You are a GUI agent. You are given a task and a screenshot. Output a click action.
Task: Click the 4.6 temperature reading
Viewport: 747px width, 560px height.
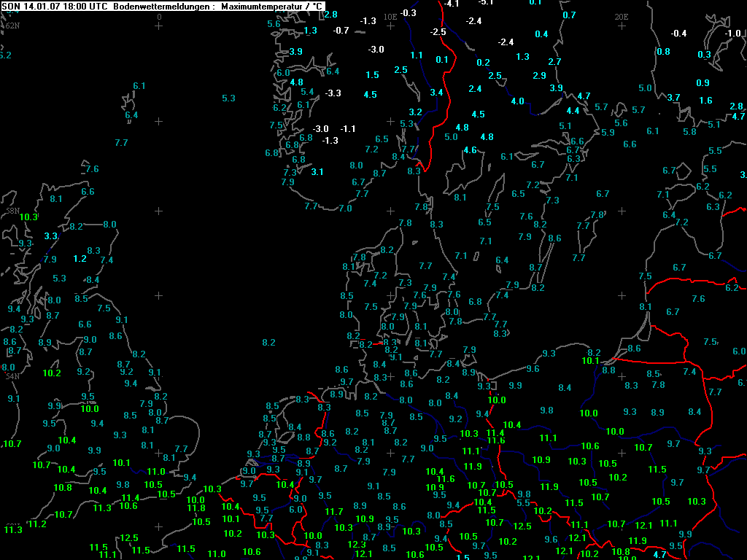tap(470, 150)
